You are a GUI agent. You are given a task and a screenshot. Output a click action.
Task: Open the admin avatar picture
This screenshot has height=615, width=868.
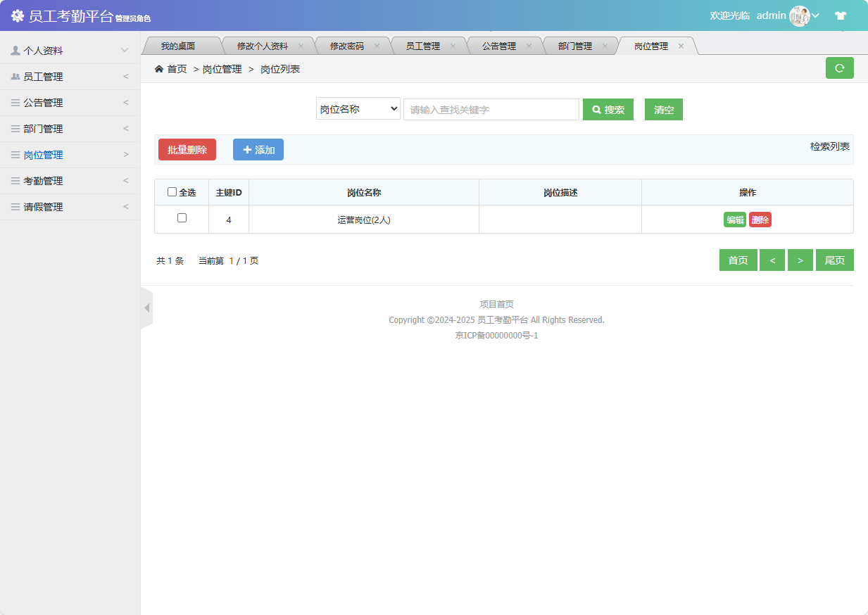click(799, 15)
